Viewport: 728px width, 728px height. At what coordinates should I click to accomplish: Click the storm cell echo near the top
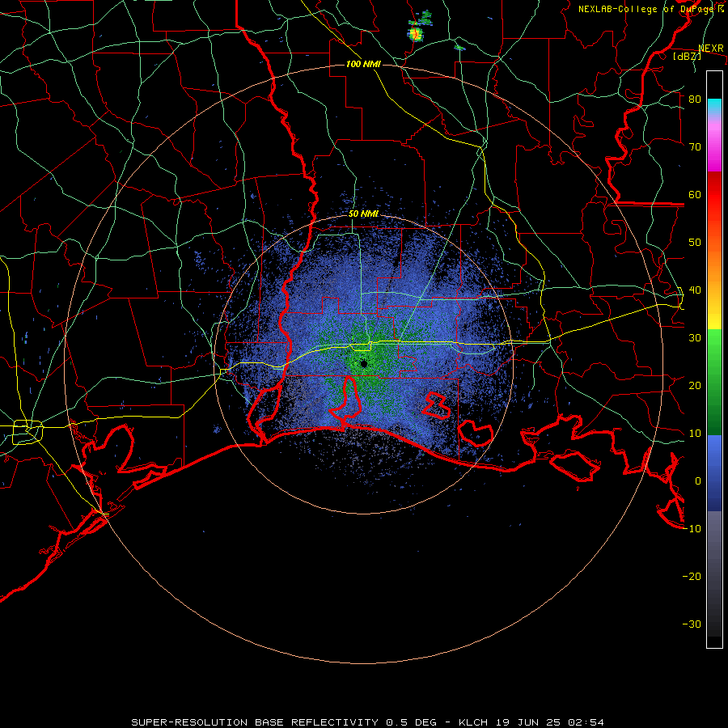coord(416,32)
